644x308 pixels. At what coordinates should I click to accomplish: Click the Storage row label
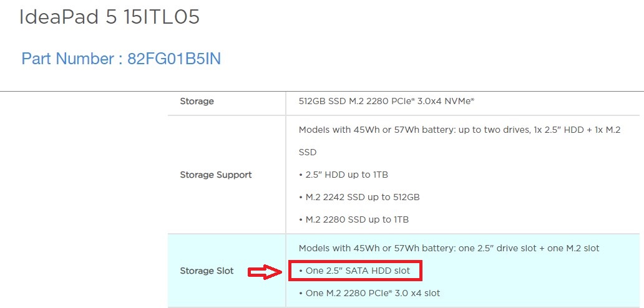197,101
